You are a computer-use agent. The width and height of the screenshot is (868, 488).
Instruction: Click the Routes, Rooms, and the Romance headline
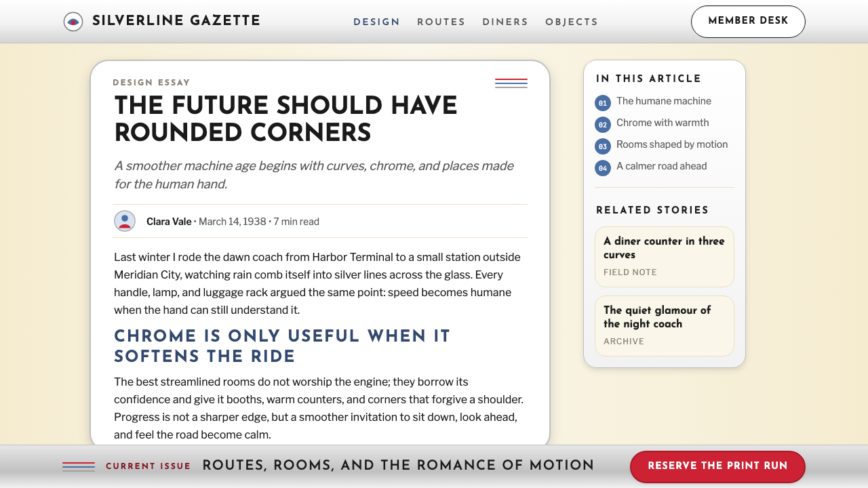(398, 466)
